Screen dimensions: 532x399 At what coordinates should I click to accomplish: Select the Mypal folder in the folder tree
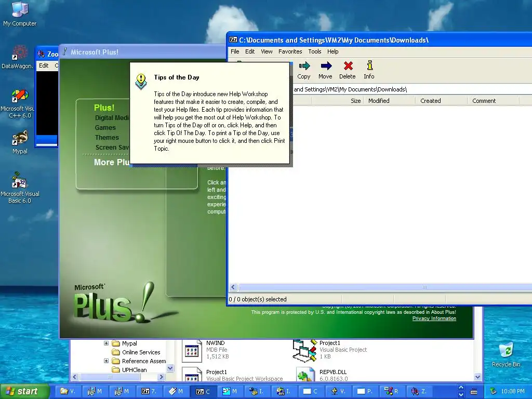125,343
